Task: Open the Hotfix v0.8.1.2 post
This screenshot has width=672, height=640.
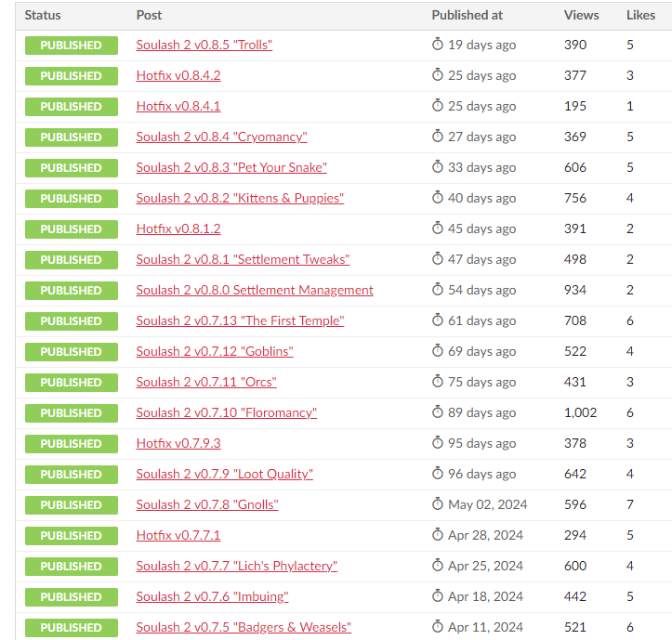Action: click(x=178, y=229)
